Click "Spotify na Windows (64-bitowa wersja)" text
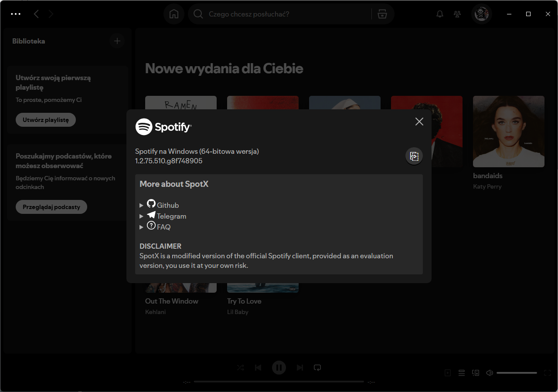 [x=197, y=152]
